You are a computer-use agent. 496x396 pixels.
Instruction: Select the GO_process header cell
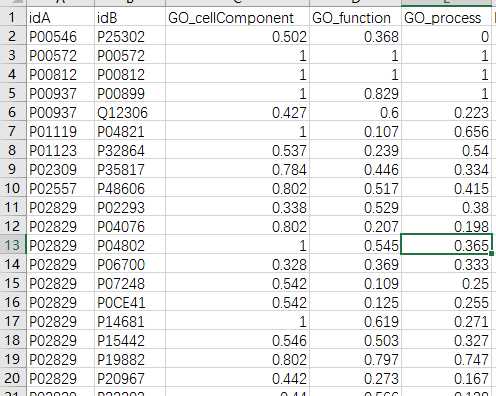tap(447, 17)
